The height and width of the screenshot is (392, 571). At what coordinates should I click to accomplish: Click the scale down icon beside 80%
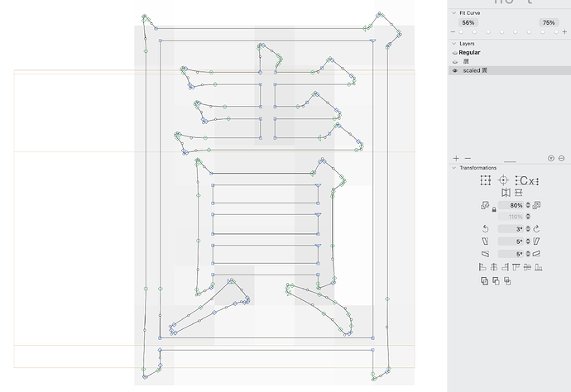pyautogui.click(x=486, y=205)
